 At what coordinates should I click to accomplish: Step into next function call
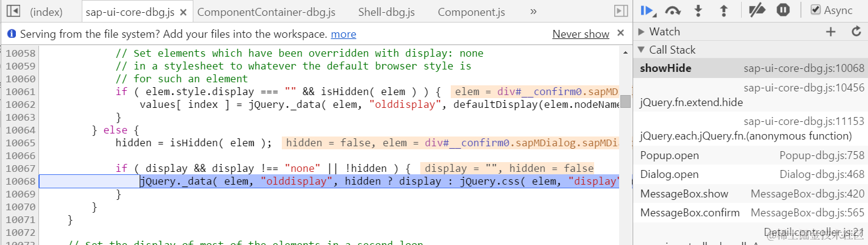[699, 10]
